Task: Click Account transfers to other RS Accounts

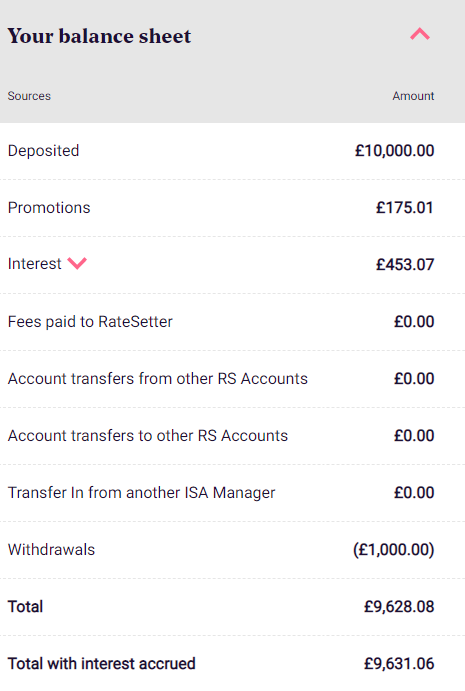Action: [148, 435]
